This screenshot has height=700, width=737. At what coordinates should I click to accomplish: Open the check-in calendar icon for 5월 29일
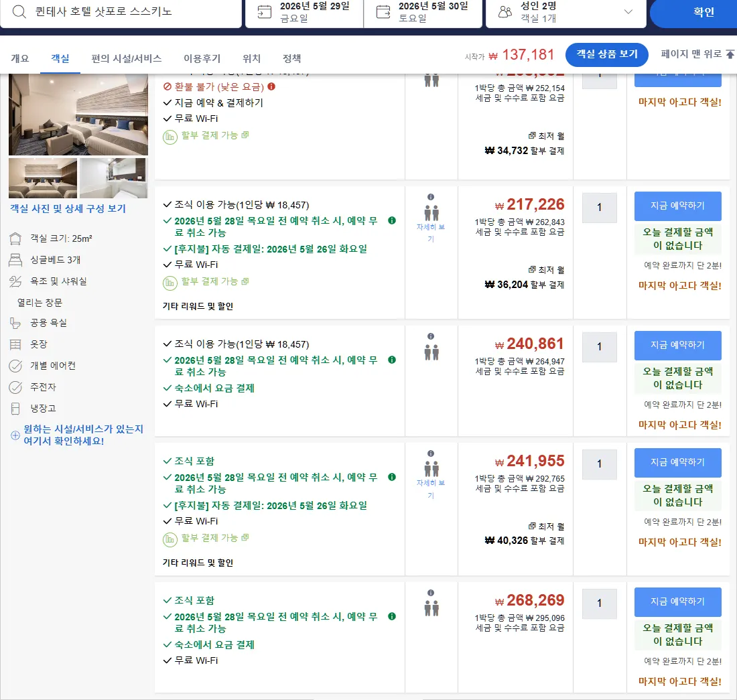(265, 12)
